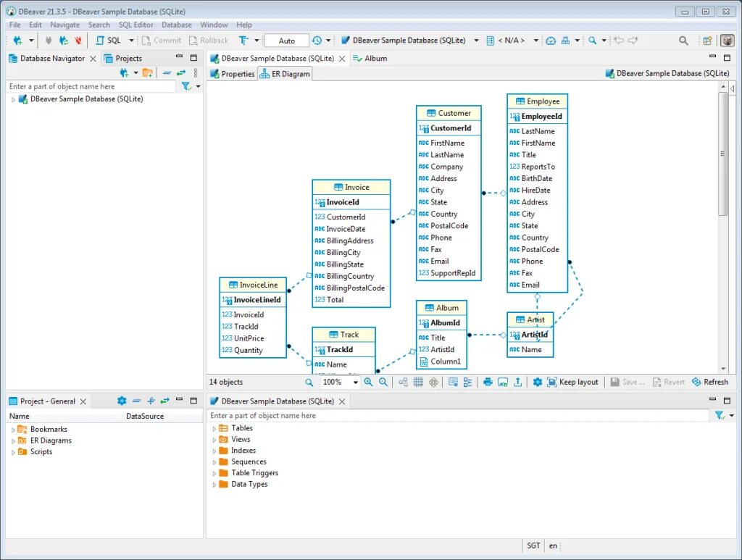
Task: Click the Refresh diagram button
Action: click(710, 383)
